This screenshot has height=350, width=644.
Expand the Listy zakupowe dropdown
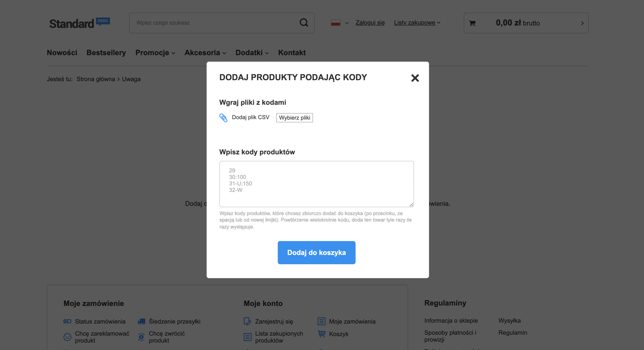(x=417, y=22)
